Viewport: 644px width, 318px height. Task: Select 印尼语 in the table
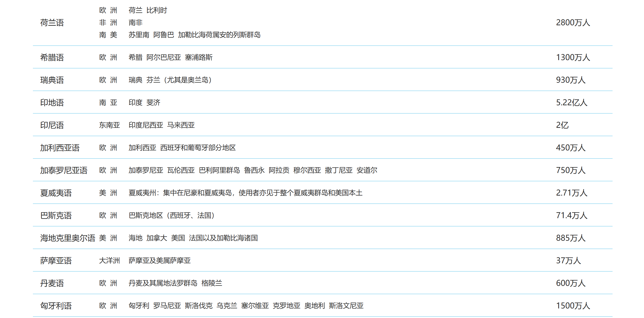pyautogui.click(x=52, y=125)
